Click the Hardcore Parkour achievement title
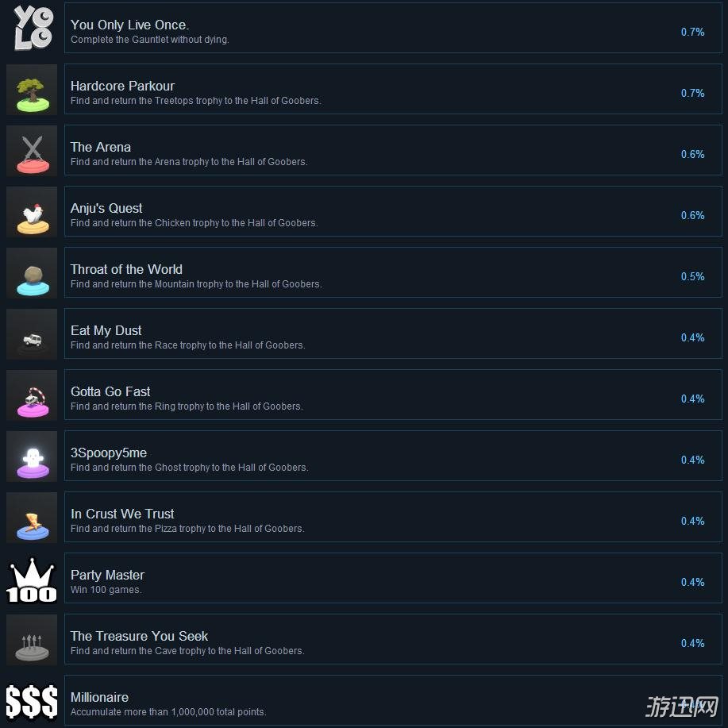The height and width of the screenshot is (728, 728). 122,86
